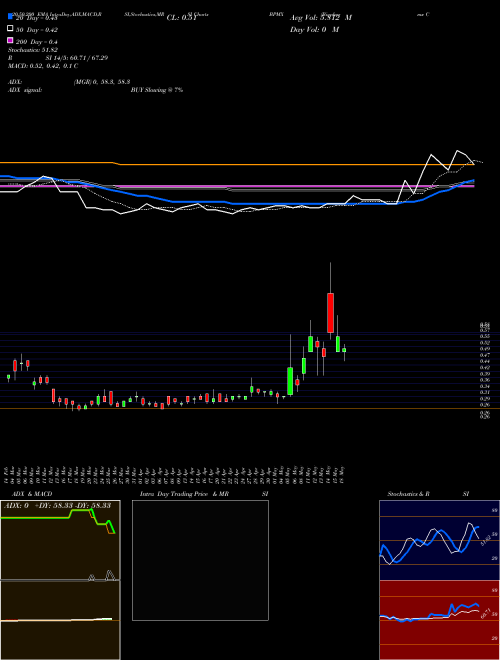Click the 'Stochastics: 51.82' reading
This screenshot has height=660, width=500.
tap(33, 50)
